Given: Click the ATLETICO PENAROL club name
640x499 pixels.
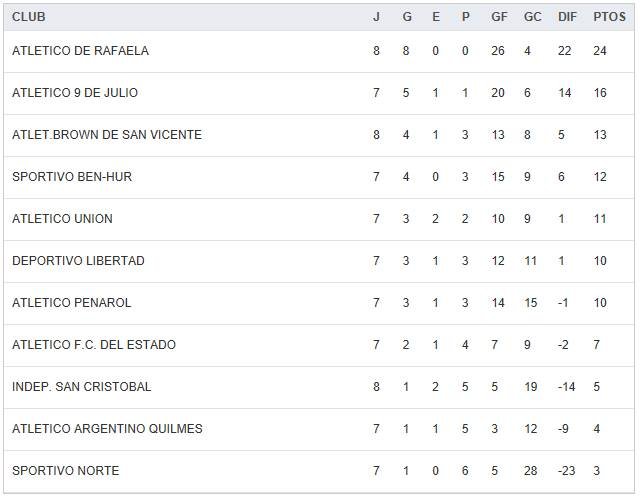Looking at the screenshot, I should point(72,303).
